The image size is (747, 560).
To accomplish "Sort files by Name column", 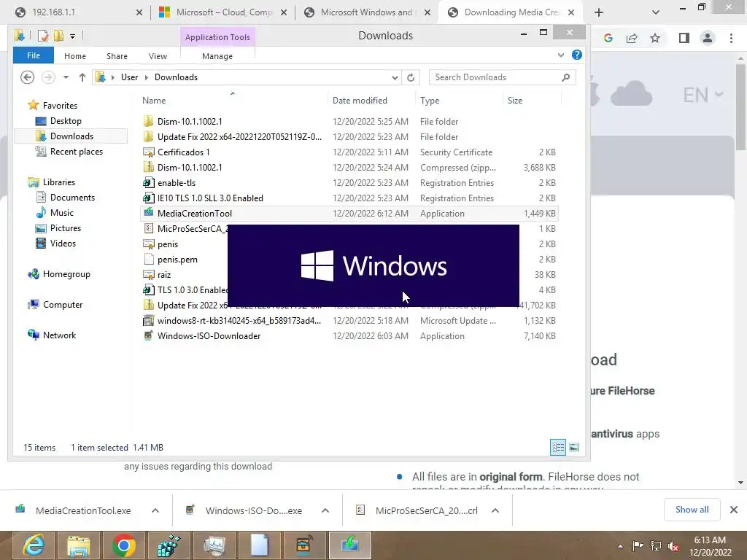I will [x=154, y=101].
